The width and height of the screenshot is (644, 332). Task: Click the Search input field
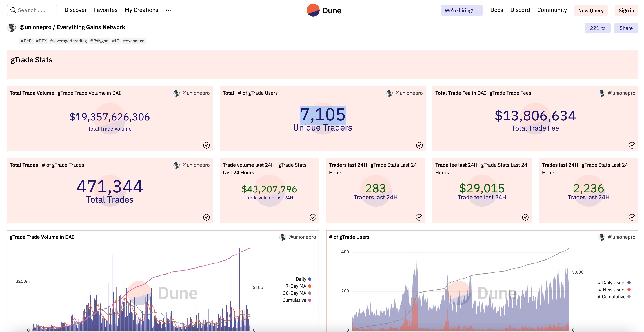[x=35, y=10]
